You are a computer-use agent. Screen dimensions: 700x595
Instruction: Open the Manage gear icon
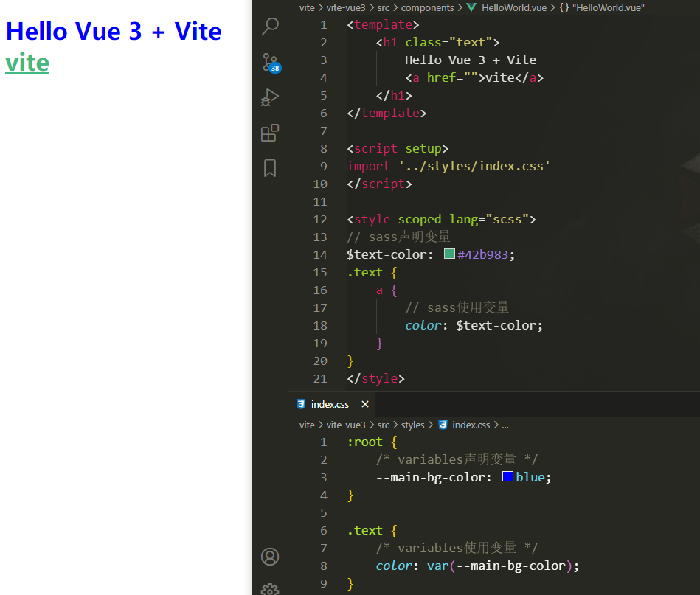coord(270,589)
